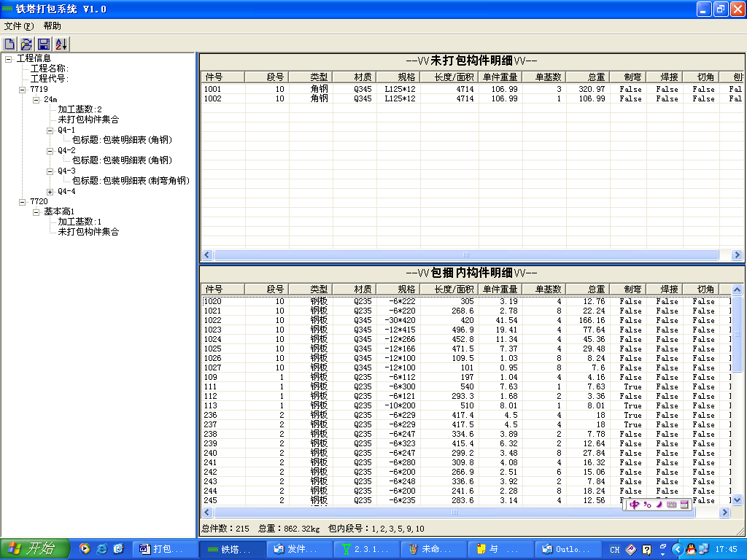Click the 总件数：215 status bar entry
Viewport: 747px width, 560px height.
pyautogui.click(x=225, y=529)
